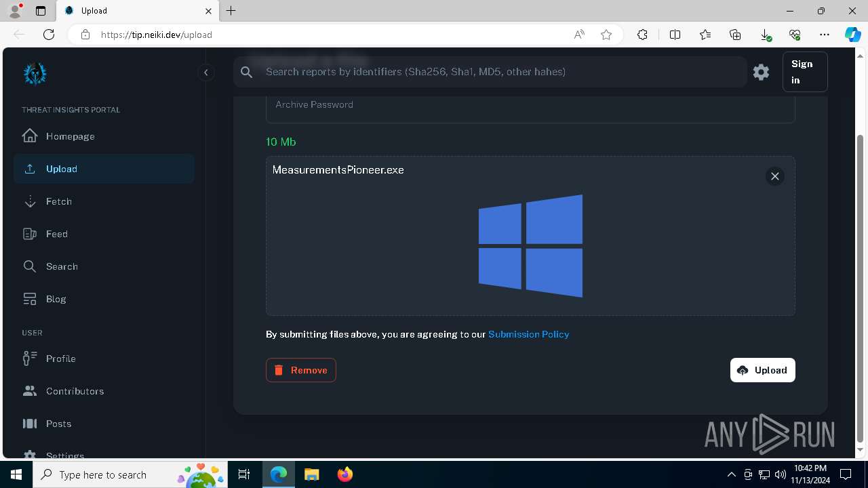Click the Contributors people icon

click(30, 391)
